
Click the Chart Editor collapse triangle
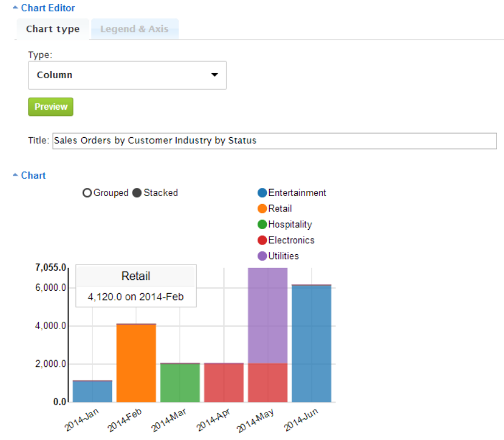pos(15,7)
